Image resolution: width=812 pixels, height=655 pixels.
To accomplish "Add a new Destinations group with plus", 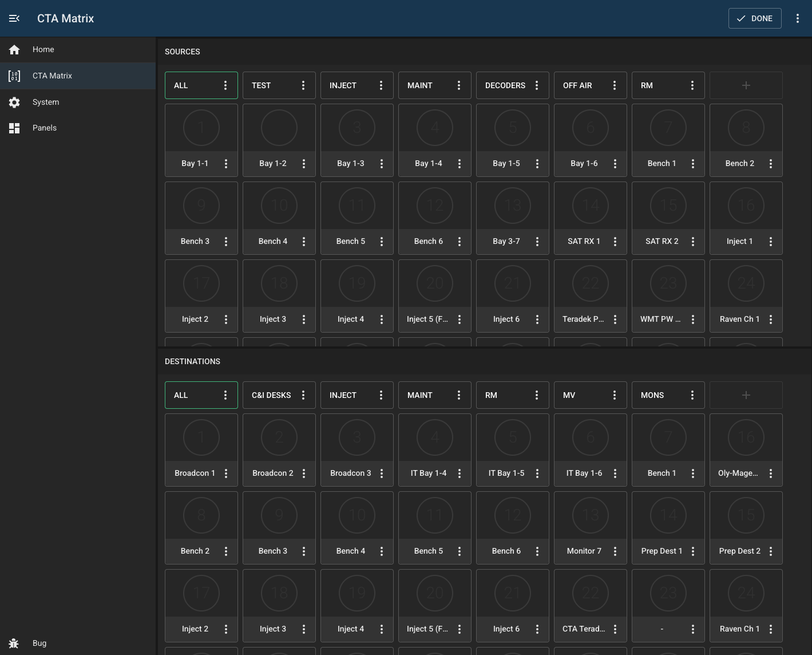I will pos(746,395).
